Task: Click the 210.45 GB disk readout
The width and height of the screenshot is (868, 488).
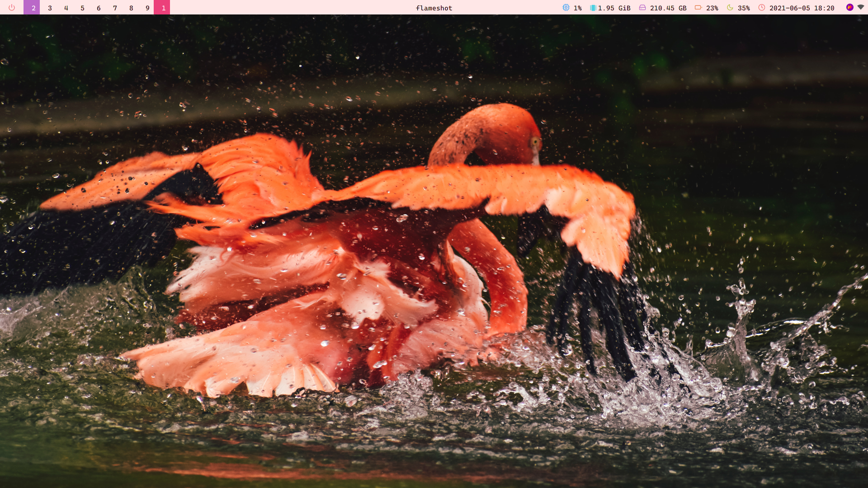Action: (x=668, y=8)
